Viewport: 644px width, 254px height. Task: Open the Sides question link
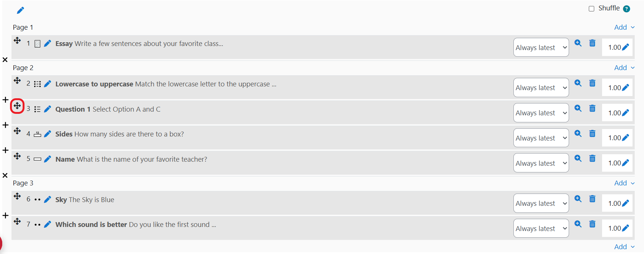pos(119,134)
